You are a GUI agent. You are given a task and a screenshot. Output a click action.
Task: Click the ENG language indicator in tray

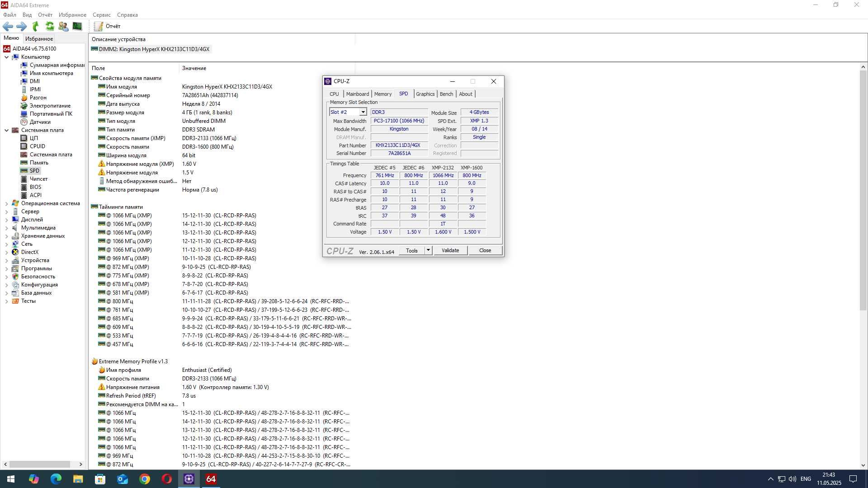tap(806, 479)
